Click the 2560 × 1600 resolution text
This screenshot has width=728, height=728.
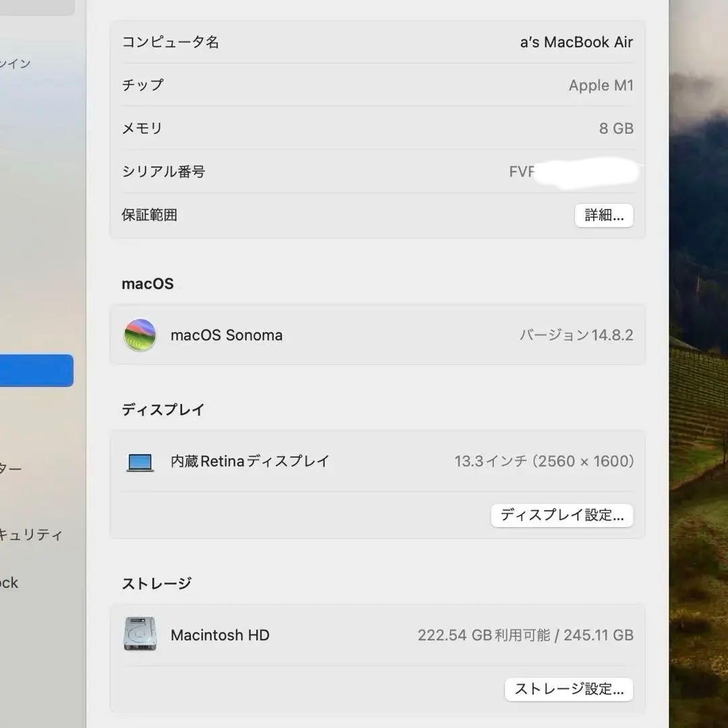coord(582,461)
